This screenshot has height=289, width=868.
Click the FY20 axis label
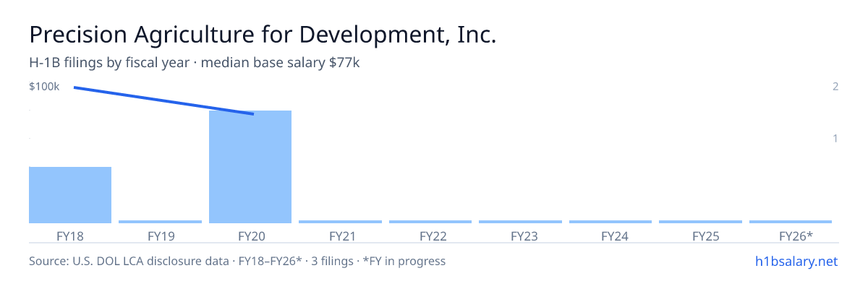point(250,236)
